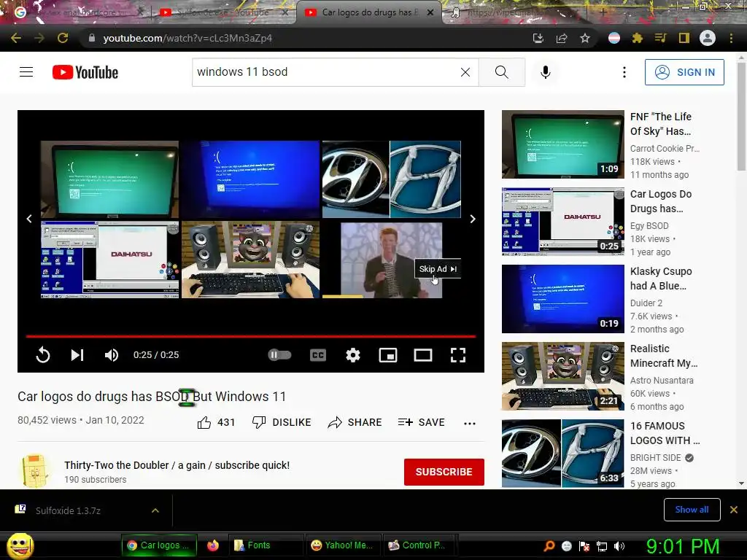Click the red SUBSCRIBE button
The image size is (747, 560).
(444, 472)
